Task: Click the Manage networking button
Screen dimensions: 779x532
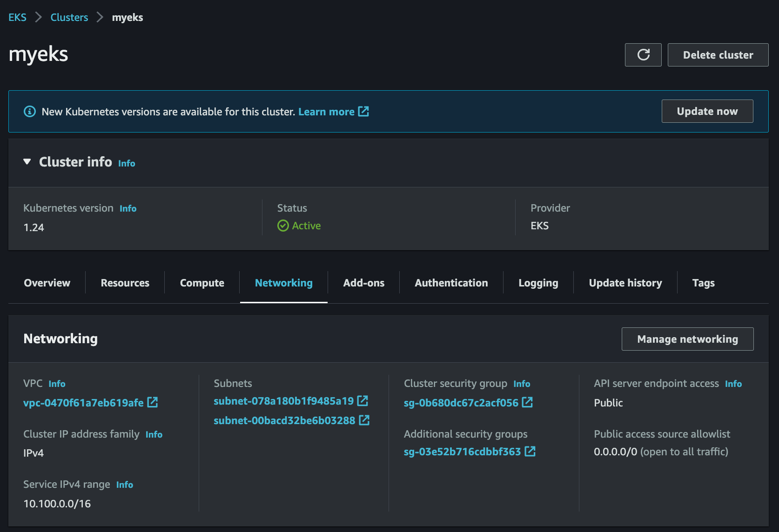Action: (x=688, y=339)
